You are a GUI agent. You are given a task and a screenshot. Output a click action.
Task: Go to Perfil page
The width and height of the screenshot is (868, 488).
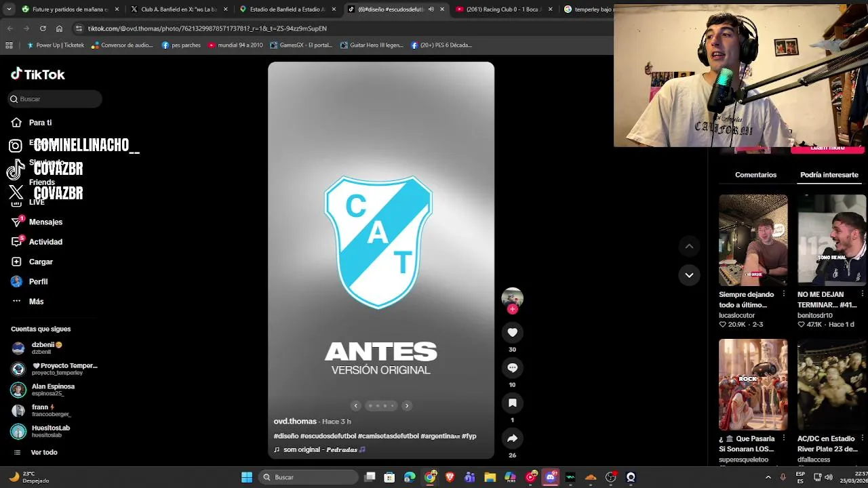tap(30, 281)
